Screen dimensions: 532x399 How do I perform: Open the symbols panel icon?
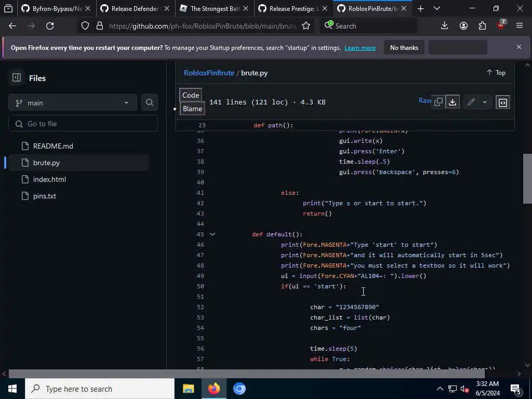503,102
